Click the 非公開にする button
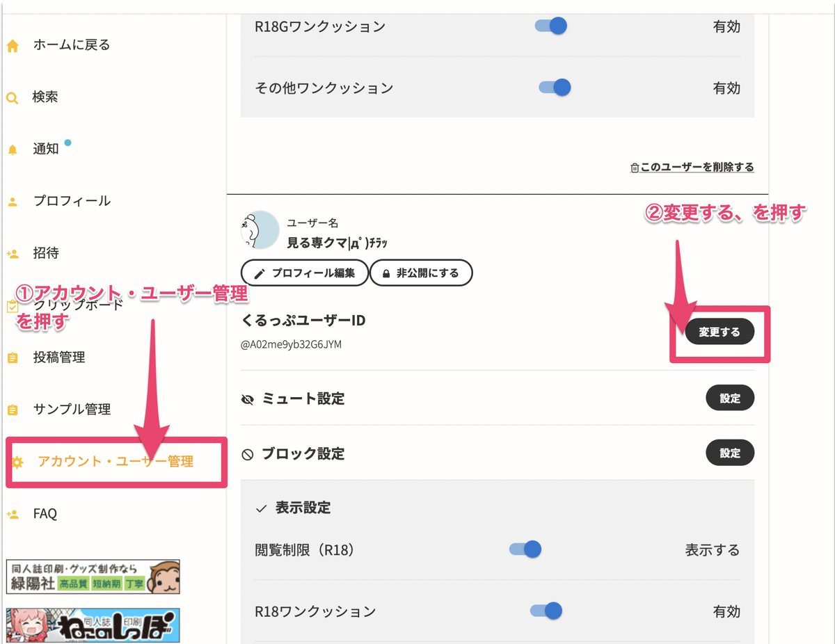Image resolution: width=835 pixels, height=644 pixels. tap(420, 273)
